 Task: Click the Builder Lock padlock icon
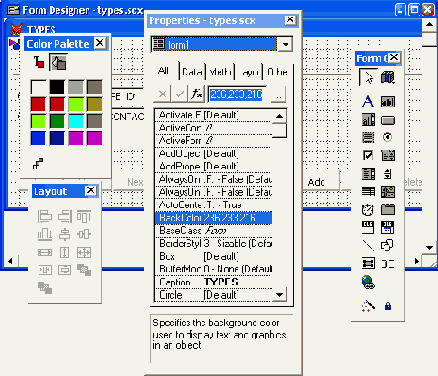click(x=388, y=306)
